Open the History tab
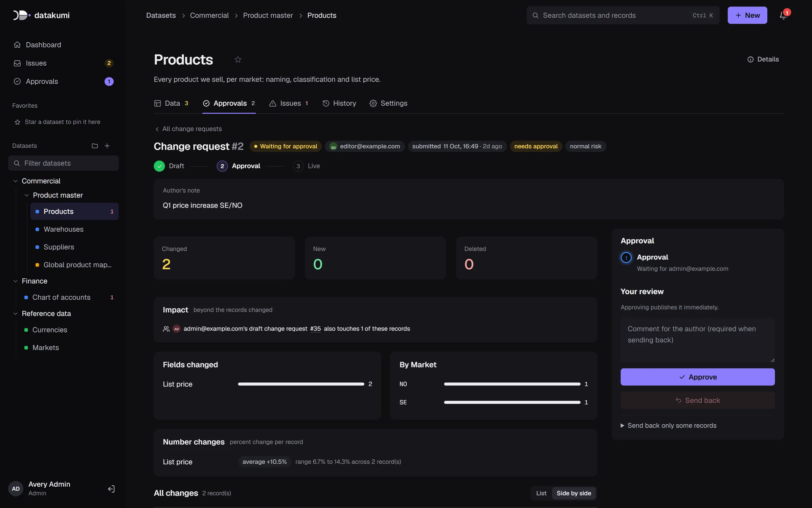812x508 pixels. click(x=339, y=103)
